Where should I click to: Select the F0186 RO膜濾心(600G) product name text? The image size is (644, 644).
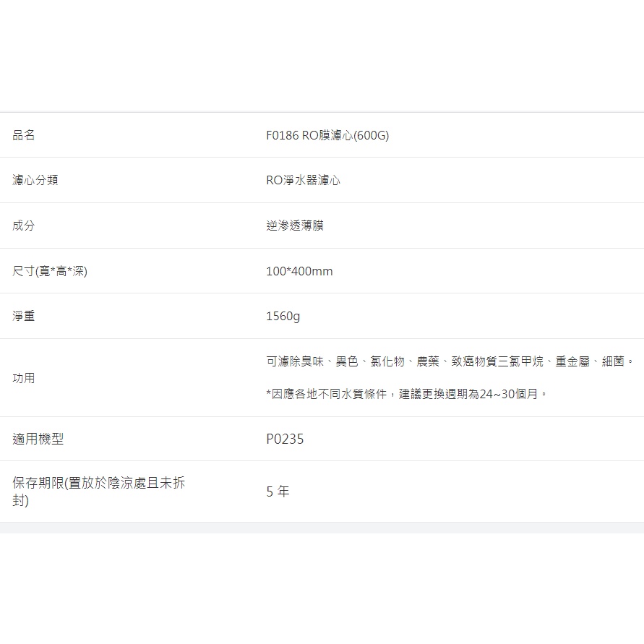[x=327, y=135]
